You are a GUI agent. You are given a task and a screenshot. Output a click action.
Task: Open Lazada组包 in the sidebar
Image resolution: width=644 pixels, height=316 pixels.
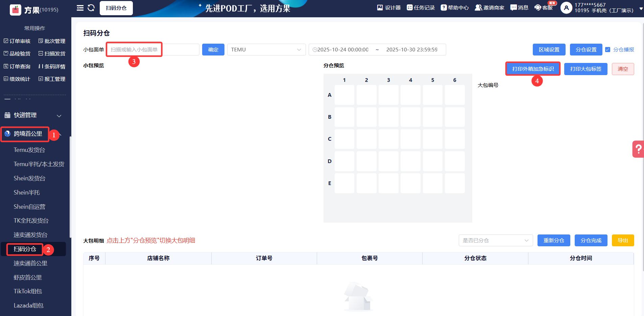[28, 306]
